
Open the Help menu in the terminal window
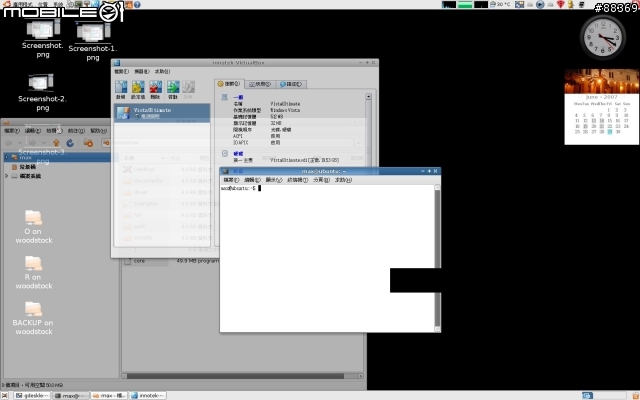(343, 180)
